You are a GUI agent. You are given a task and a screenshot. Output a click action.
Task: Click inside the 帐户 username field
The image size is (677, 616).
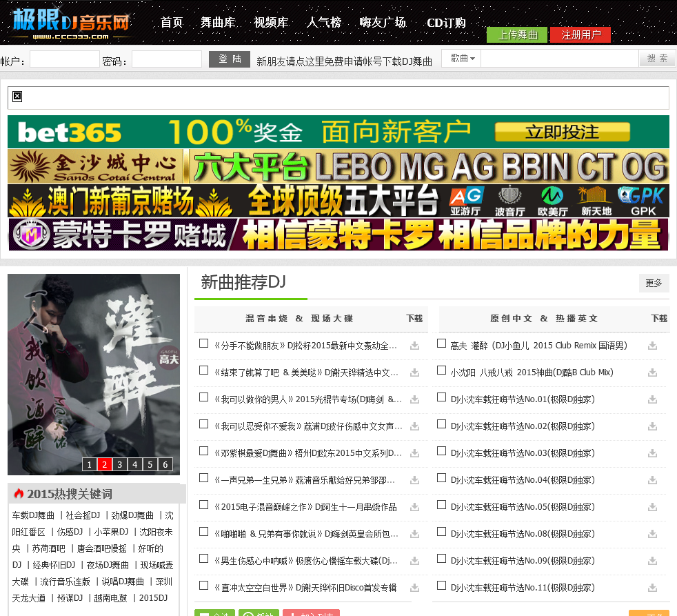(x=64, y=59)
